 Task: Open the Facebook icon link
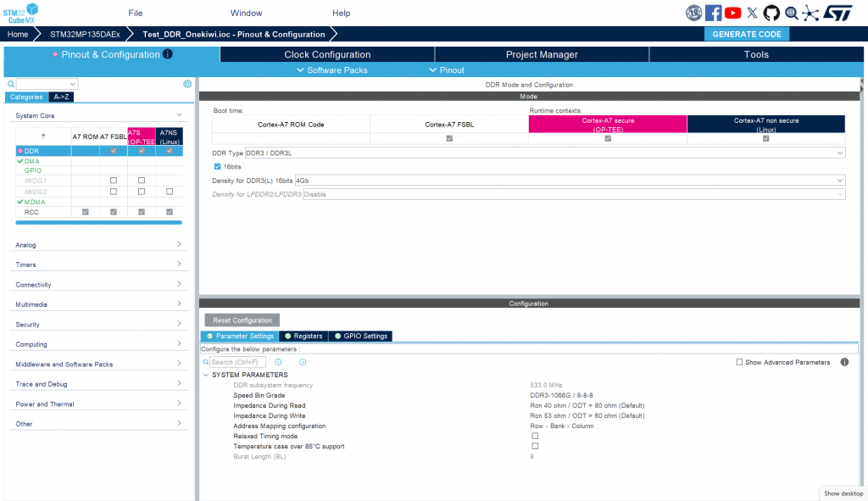pos(714,13)
